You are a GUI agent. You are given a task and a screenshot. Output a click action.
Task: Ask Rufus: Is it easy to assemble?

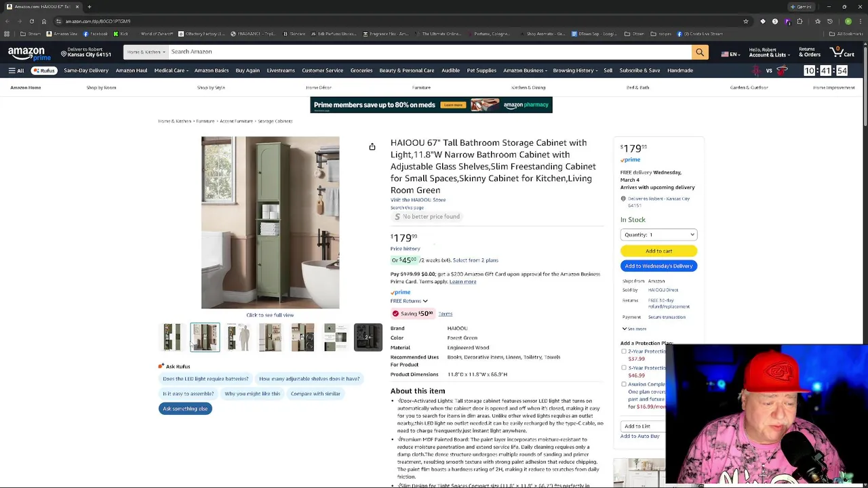pos(188,394)
